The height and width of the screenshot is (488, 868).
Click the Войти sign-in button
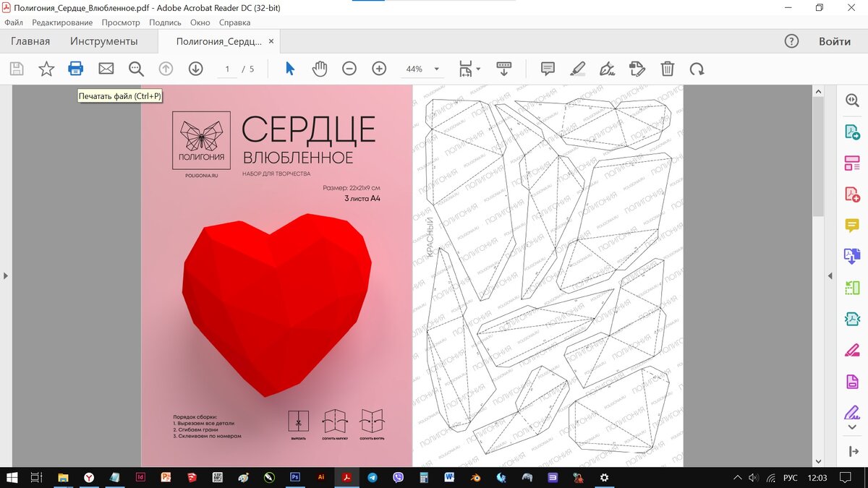pos(835,41)
